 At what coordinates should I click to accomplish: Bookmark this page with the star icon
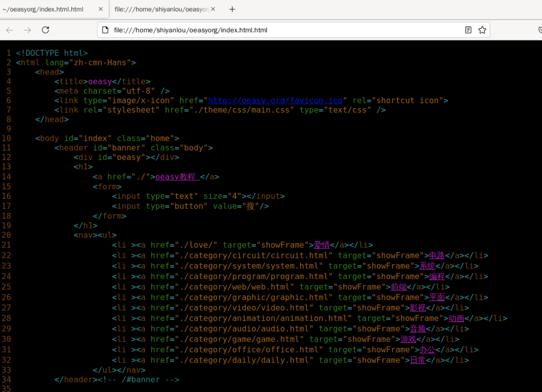click(x=482, y=30)
